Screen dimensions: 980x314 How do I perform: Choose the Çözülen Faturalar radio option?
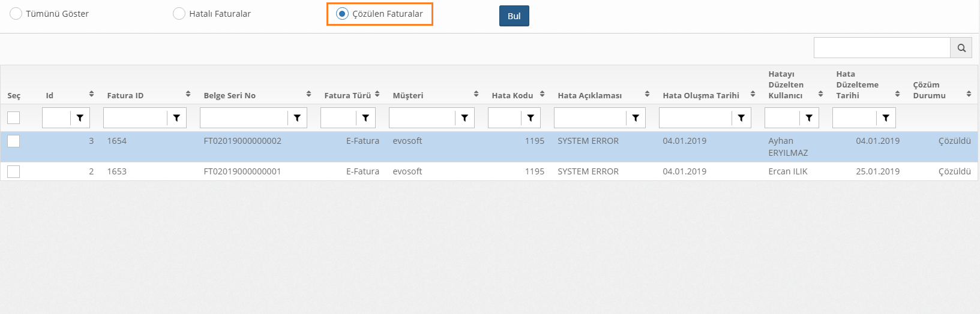tap(342, 14)
